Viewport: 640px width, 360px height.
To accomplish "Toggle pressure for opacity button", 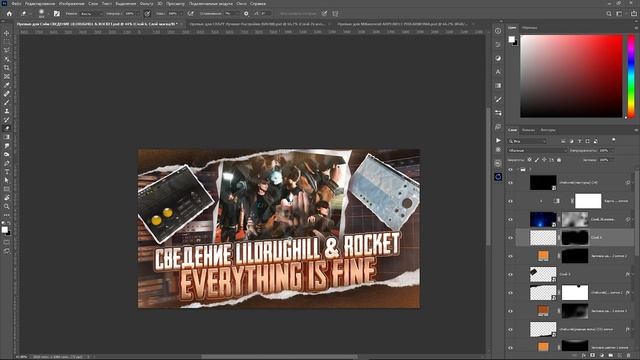I will 147,13.
